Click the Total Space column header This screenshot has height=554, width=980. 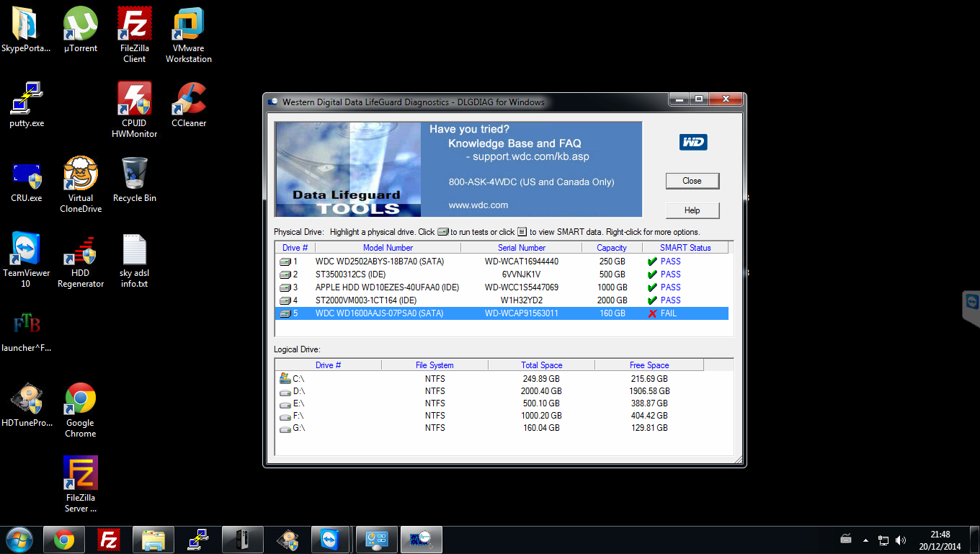pyautogui.click(x=542, y=365)
